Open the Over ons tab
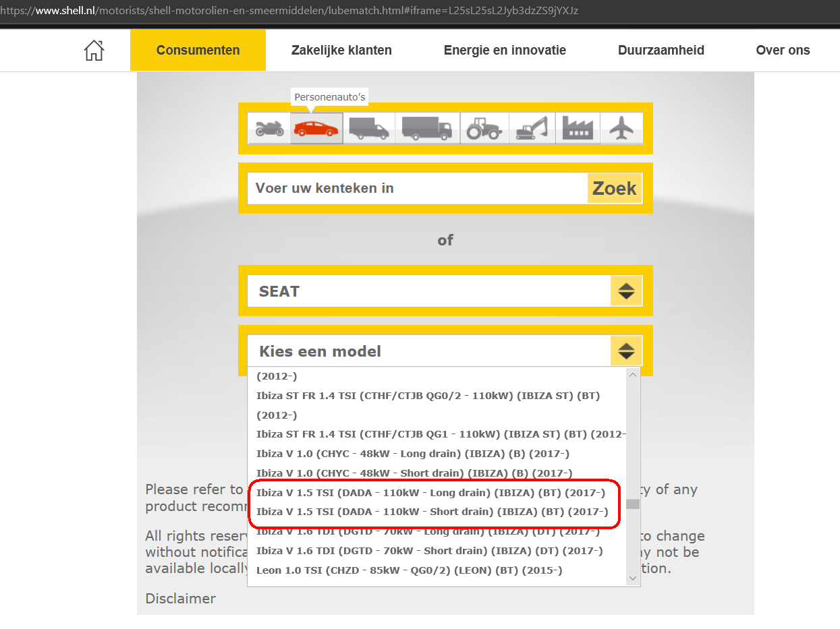 point(783,50)
